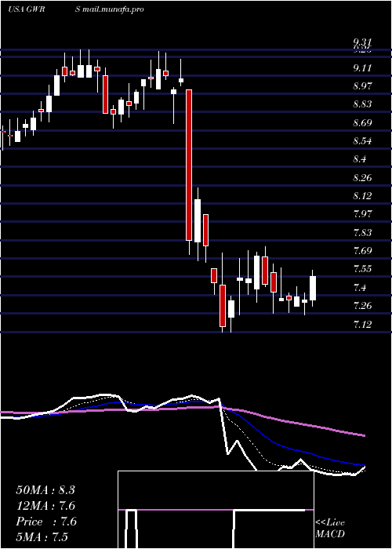Viewport: 392px width, 549px height.
Task: Click the 7.26 price axis label
Action: (362, 305)
